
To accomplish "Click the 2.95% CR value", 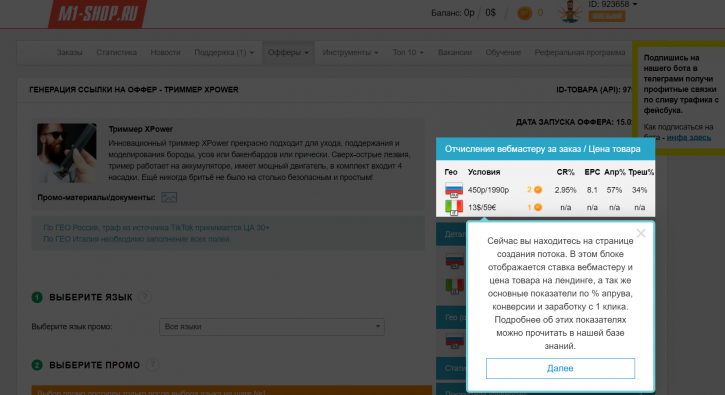I will pos(565,190).
